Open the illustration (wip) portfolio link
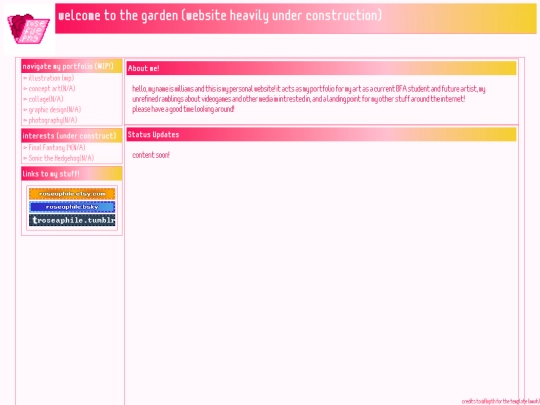The image size is (540, 405). pos(51,78)
